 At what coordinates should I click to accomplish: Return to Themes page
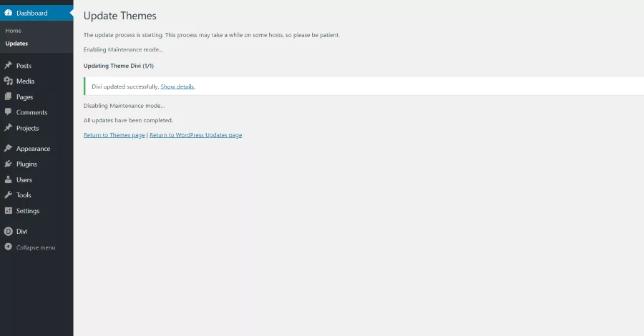click(x=114, y=135)
